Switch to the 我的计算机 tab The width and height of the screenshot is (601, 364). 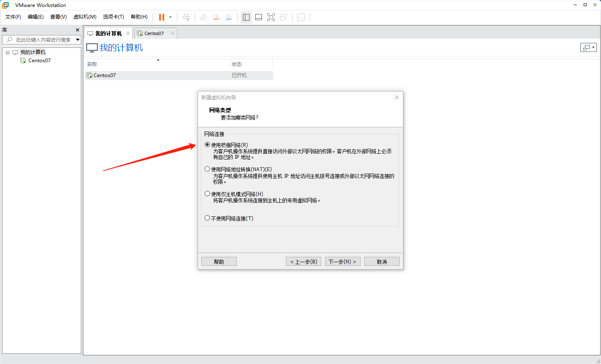tap(108, 33)
